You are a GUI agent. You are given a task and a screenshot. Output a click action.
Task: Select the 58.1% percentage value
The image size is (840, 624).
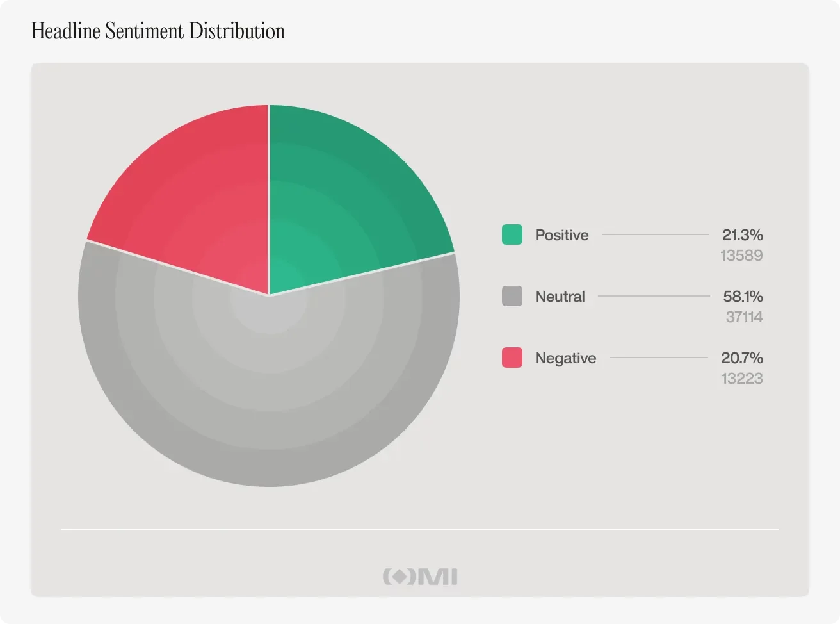coord(743,297)
